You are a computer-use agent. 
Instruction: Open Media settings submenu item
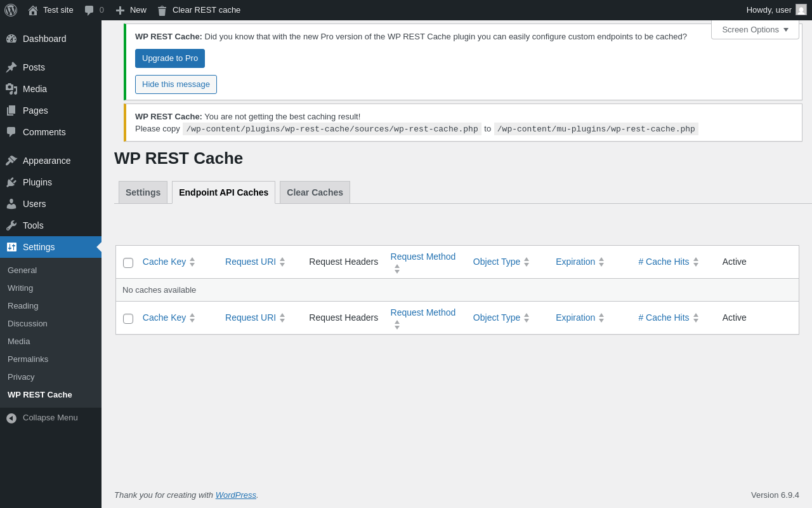click(x=51, y=341)
